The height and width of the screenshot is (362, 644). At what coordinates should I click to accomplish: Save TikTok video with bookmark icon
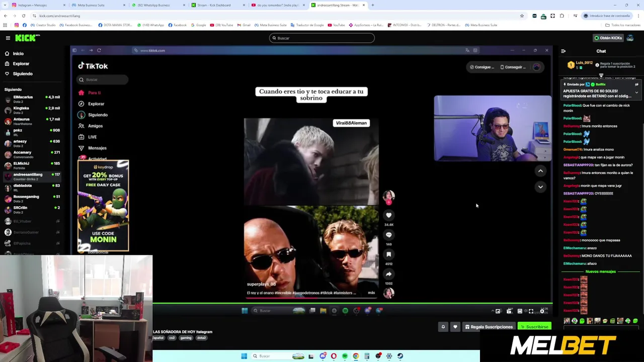coord(388,254)
